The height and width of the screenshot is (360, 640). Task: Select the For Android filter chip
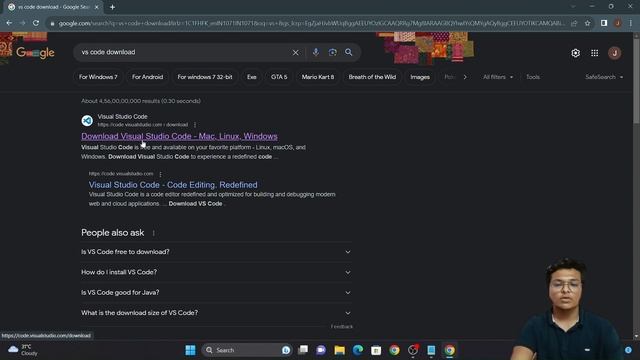pyautogui.click(x=147, y=77)
